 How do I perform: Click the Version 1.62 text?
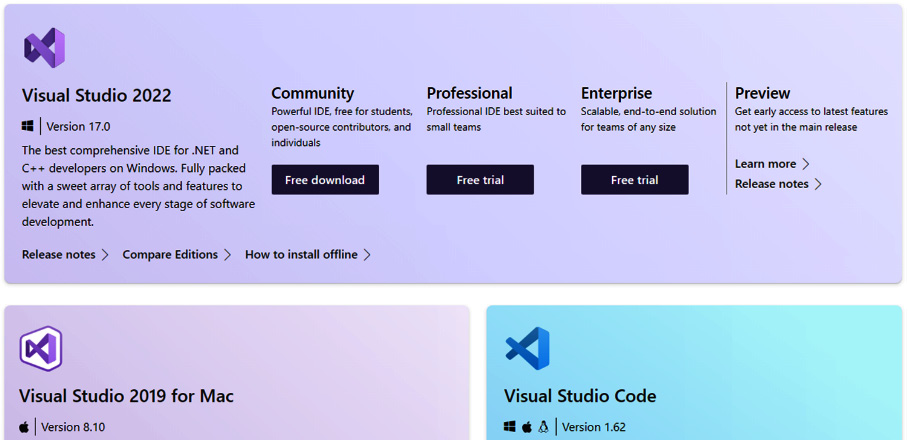(594, 427)
